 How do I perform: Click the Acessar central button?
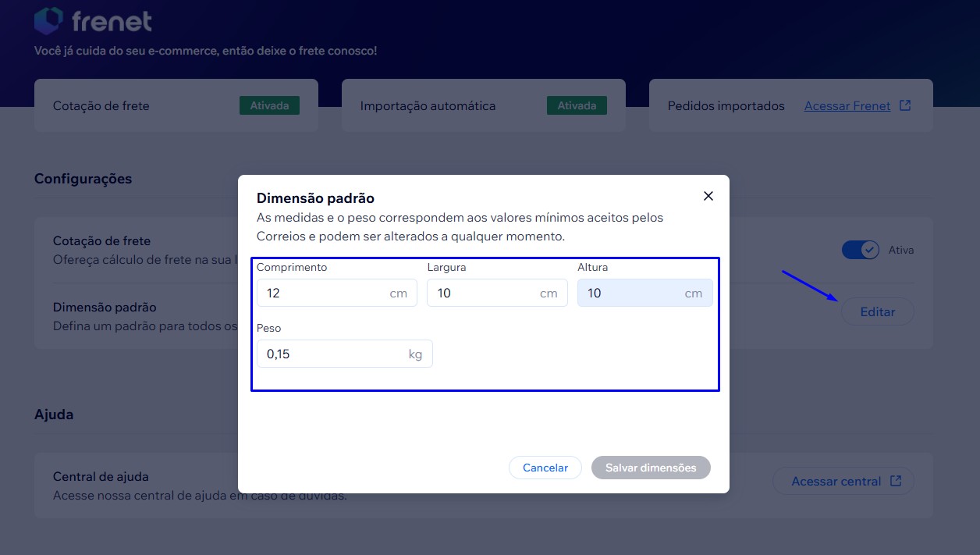[x=843, y=481]
